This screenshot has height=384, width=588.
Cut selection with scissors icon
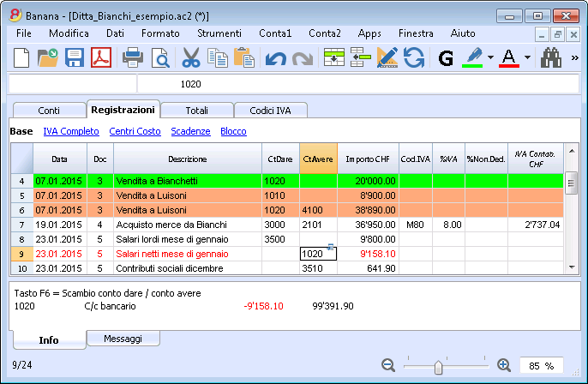pyautogui.click(x=191, y=58)
